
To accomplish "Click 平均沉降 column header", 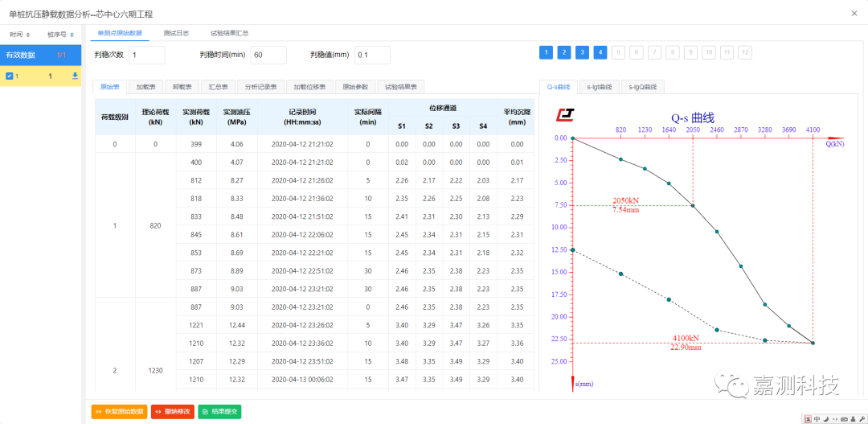I will [x=516, y=117].
